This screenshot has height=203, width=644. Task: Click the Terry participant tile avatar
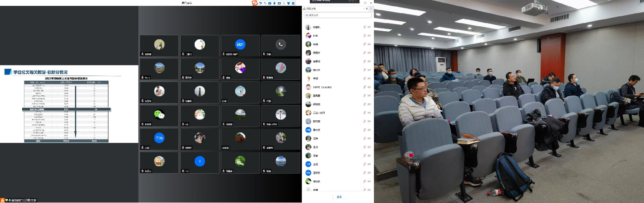pyautogui.click(x=159, y=68)
